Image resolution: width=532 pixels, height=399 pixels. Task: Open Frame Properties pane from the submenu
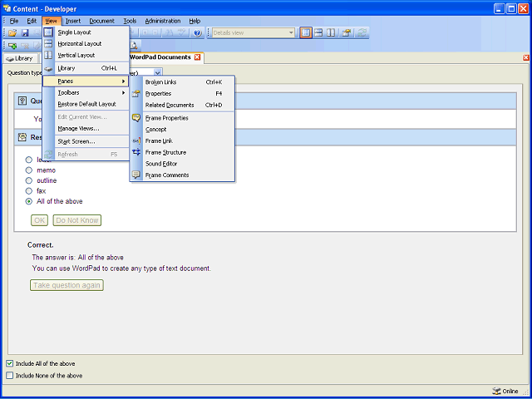pyautogui.click(x=182, y=118)
